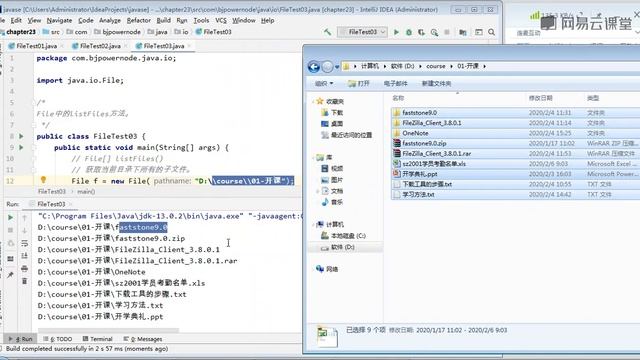
Task: Switch to FileTest02.java editor tab
Action: (100, 46)
